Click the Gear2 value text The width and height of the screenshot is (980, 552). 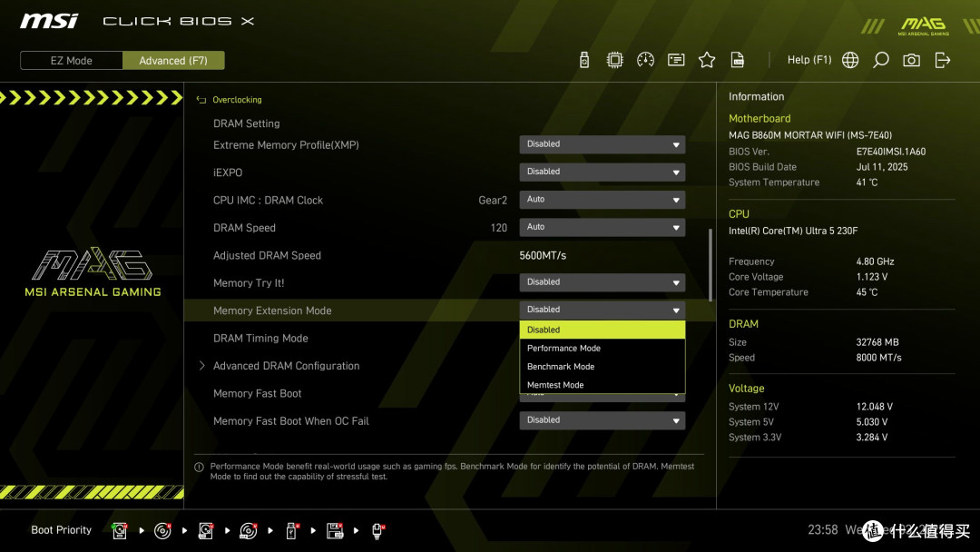(493, 200)
